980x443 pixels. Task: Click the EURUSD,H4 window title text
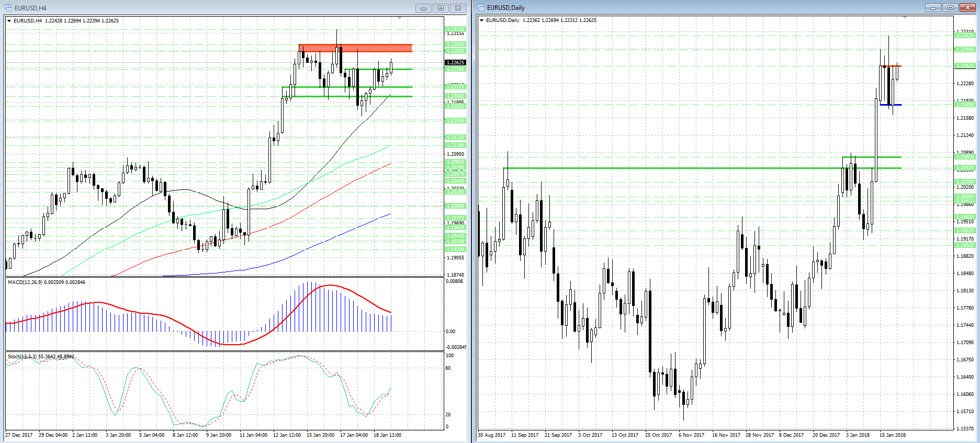(30, 8)
